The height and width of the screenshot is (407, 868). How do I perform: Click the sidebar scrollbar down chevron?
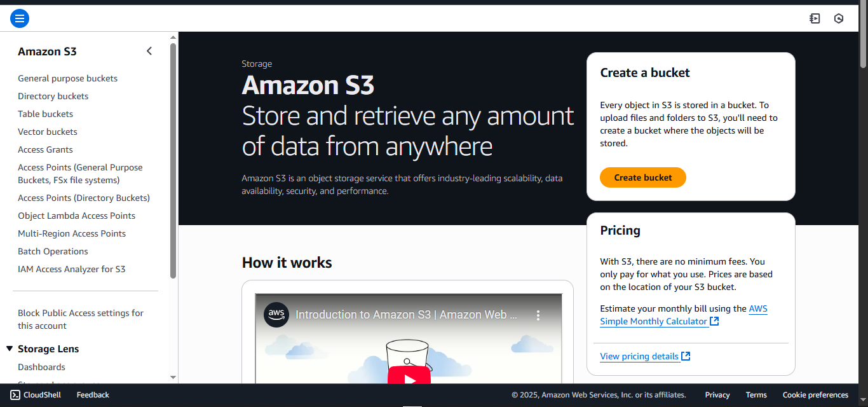click(x=172, y=377)
